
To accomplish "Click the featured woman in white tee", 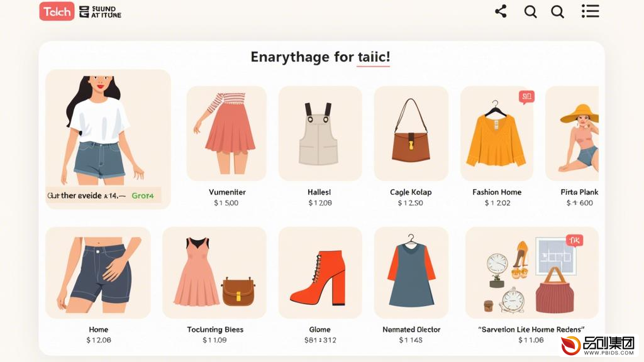I will tap(108, 131).
